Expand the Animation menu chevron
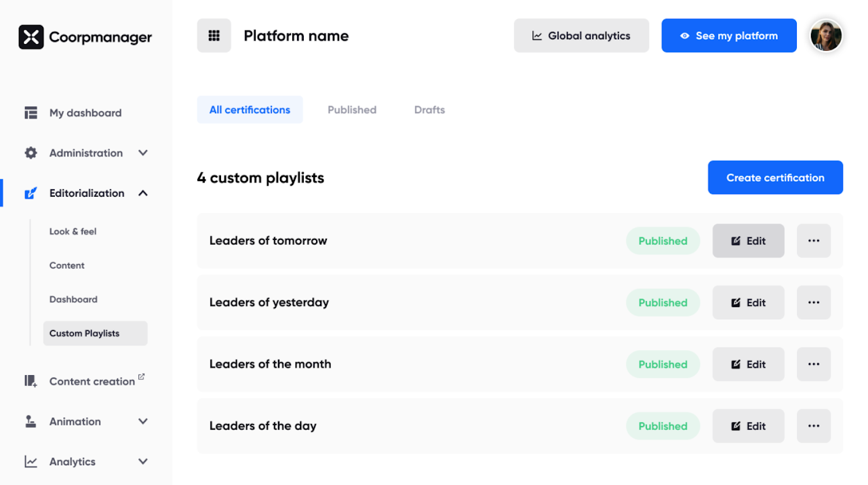This screenshot has width=868, height=485. (143, 421)
